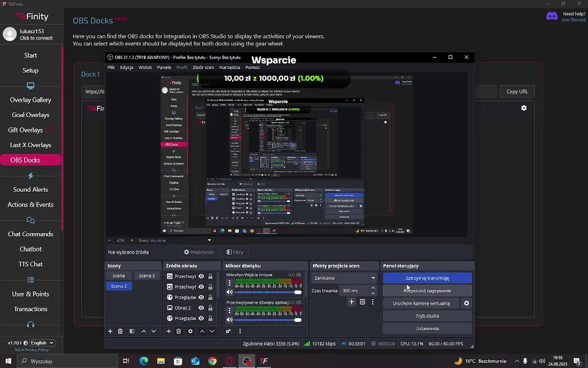The image size is (588, 368).
Task: Click Copy URL button in TikFinity
Action: [x=517, y=91]
